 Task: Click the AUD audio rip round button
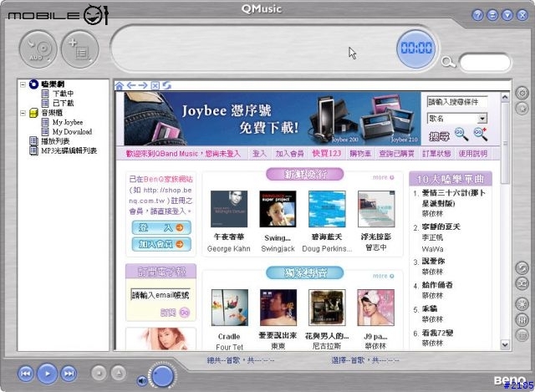[x=38, y=49]
